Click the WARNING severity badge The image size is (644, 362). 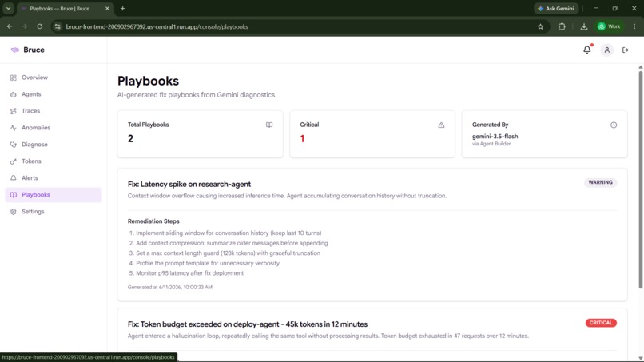tap(600, 182)
